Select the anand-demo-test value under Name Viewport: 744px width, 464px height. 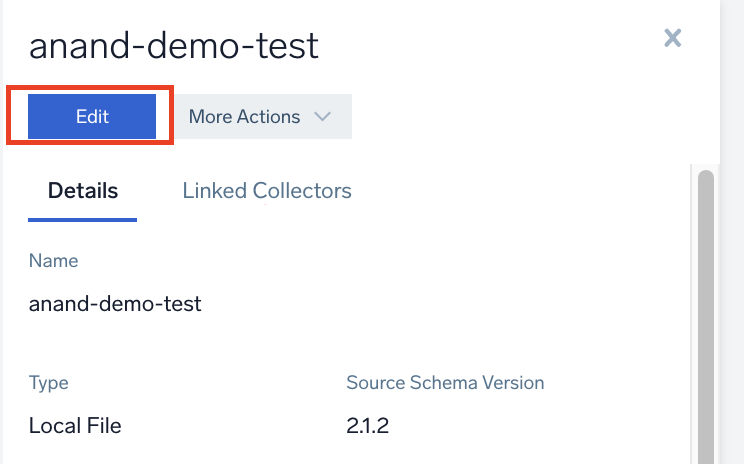(115, 304)
